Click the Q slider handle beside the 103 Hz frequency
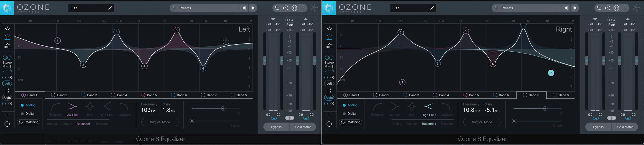The width and height of the screenshot is (644, 145). click(x=223, y=109)
